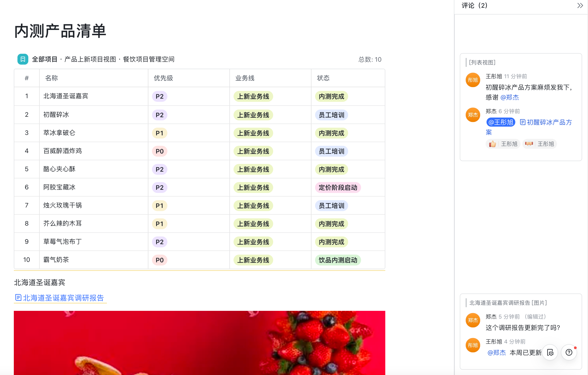
Task: Click the @郑杰 mention in 王彤旭's first comment
Action: pyautogui.click(x=509, y=97)
